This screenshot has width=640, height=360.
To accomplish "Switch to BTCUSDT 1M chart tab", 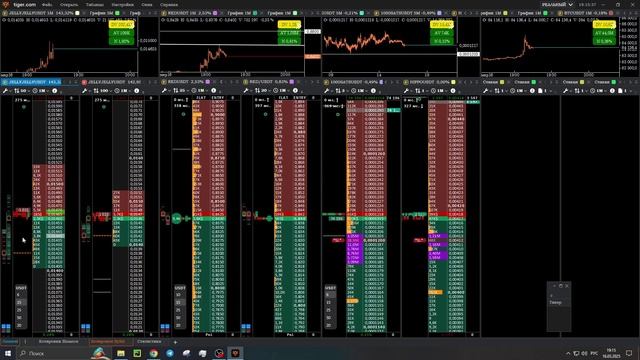I will tap(585, 13).
